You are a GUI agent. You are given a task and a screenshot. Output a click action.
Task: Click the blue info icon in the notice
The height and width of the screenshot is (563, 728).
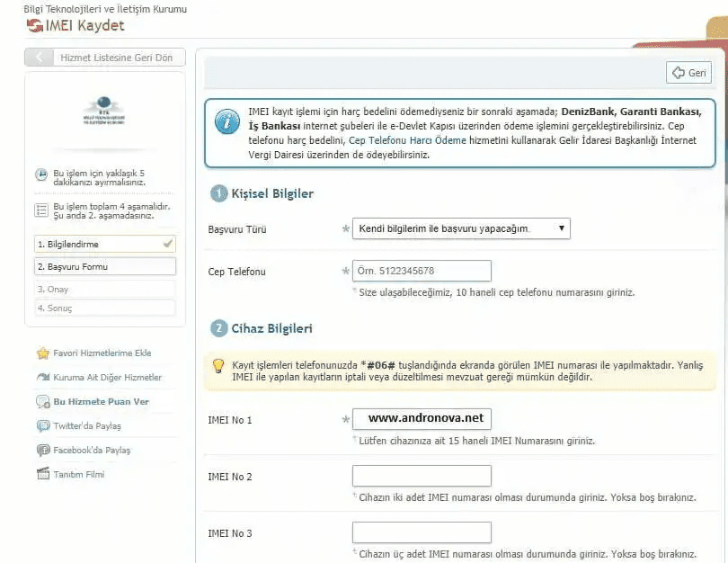[x=227, y=122]
